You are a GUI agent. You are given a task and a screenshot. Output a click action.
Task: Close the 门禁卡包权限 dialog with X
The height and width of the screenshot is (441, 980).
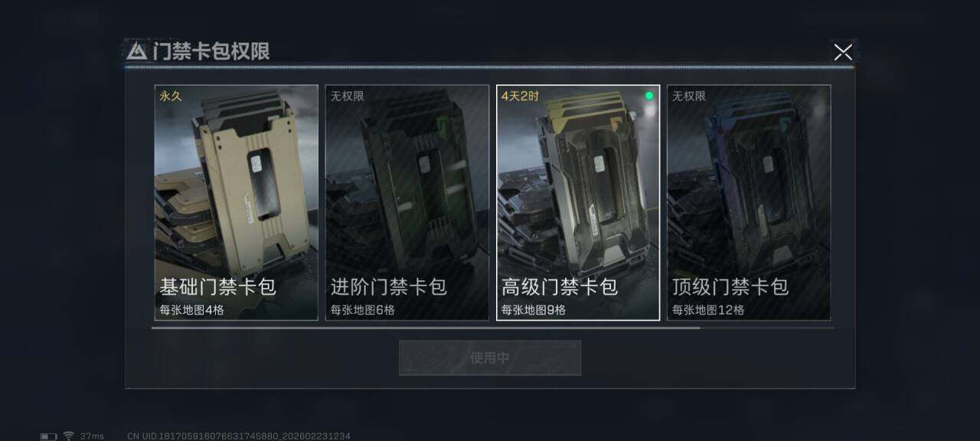[x=842, y=52]
